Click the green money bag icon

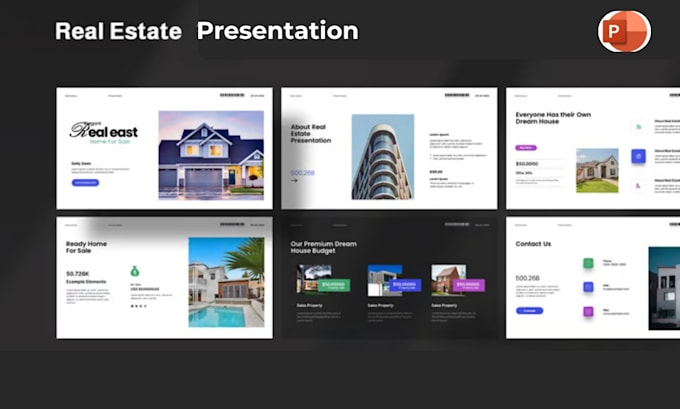tap(135, 271)
